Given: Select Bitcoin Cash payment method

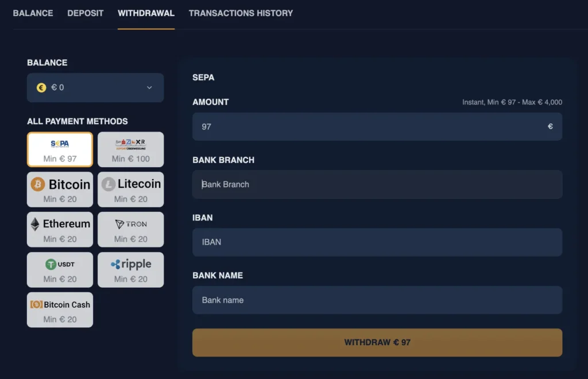Looking at the screenshot, I should pos(60,310).
